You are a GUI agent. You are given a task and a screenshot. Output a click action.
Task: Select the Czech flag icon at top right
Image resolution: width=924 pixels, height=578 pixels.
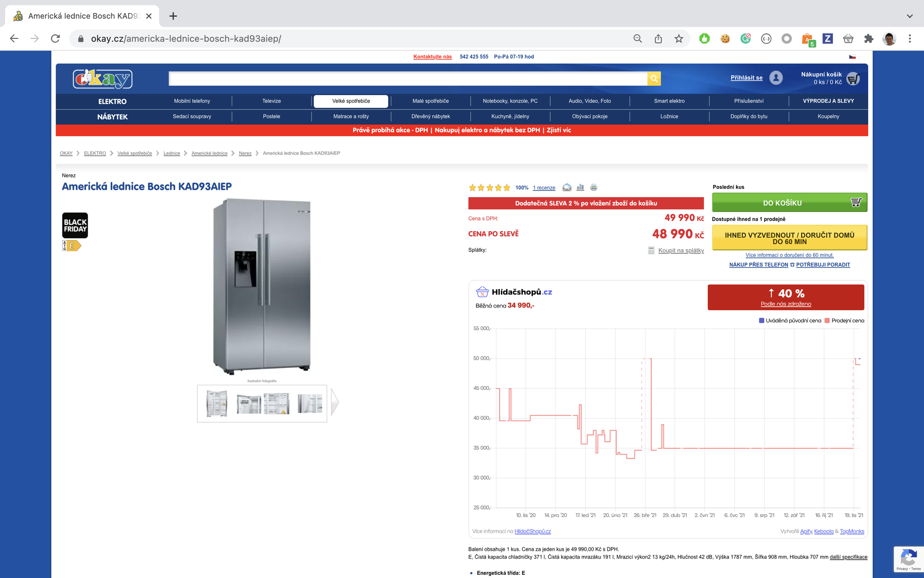tap(853, 56)
